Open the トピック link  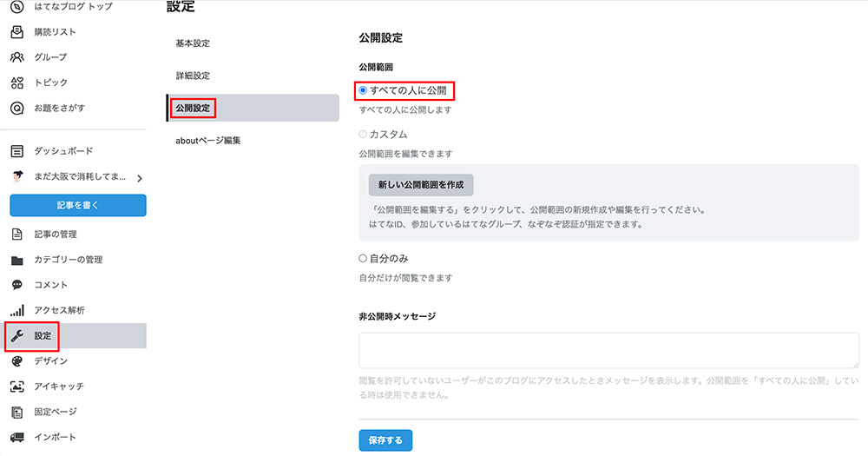pos(51,83)
